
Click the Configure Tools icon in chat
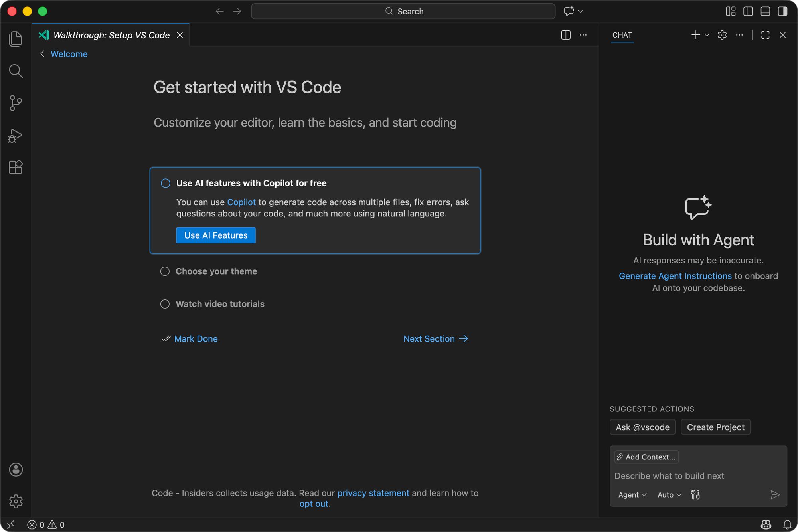click(695, 495)
